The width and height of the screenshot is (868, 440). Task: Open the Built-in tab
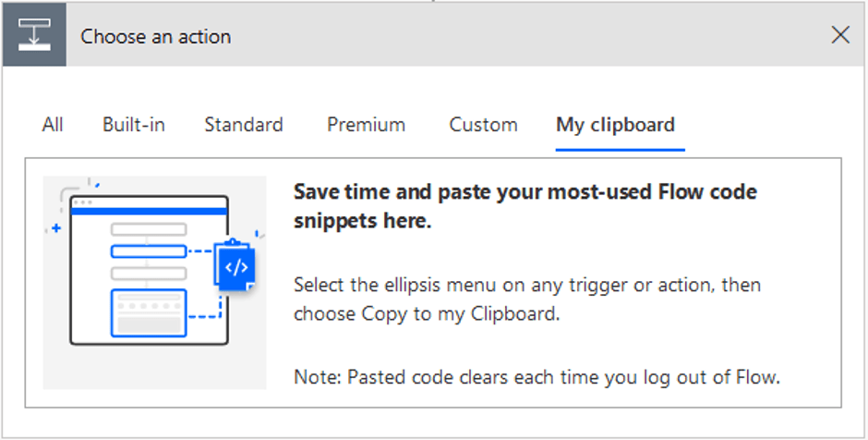[134, 125]
